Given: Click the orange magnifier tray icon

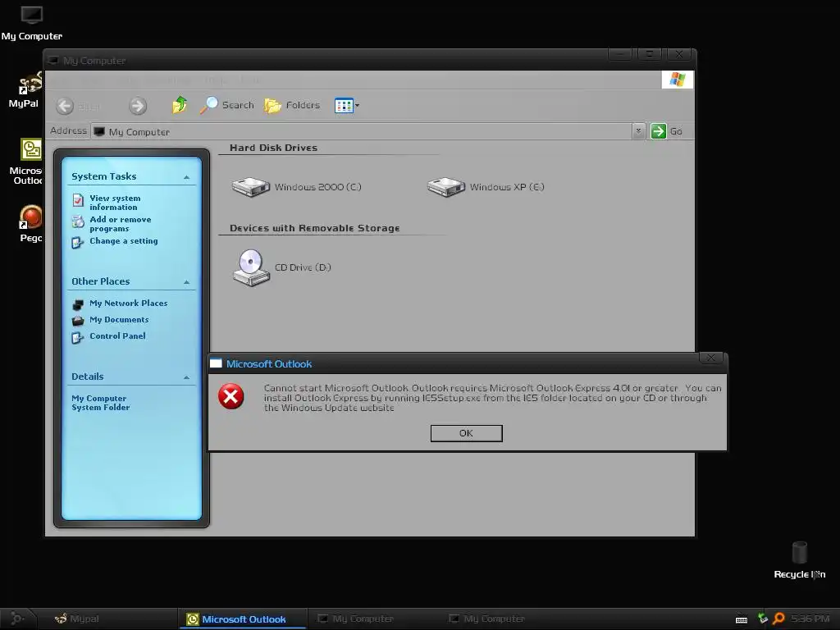Looking at the screenshot, I should [778, 619].
